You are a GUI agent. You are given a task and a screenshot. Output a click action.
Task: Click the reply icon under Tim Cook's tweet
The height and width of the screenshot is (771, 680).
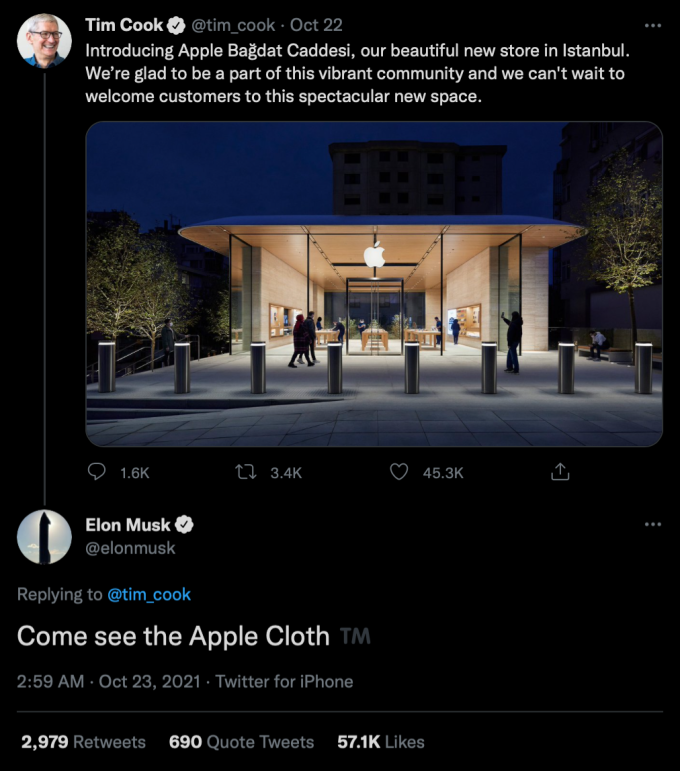pos(98,472)
